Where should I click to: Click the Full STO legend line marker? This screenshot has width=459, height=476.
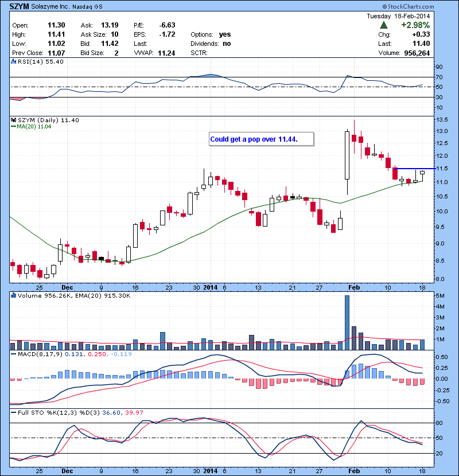(x=13, y=412)
